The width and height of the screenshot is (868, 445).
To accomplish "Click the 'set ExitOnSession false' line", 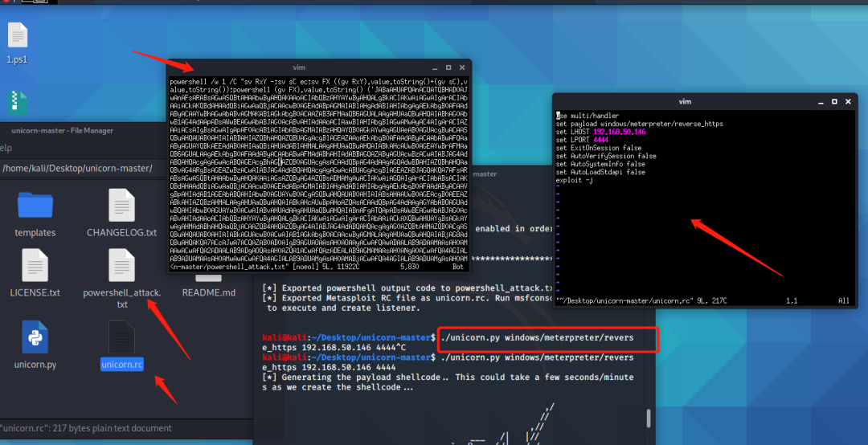I will pyautogui.click(x=599, y=148).
